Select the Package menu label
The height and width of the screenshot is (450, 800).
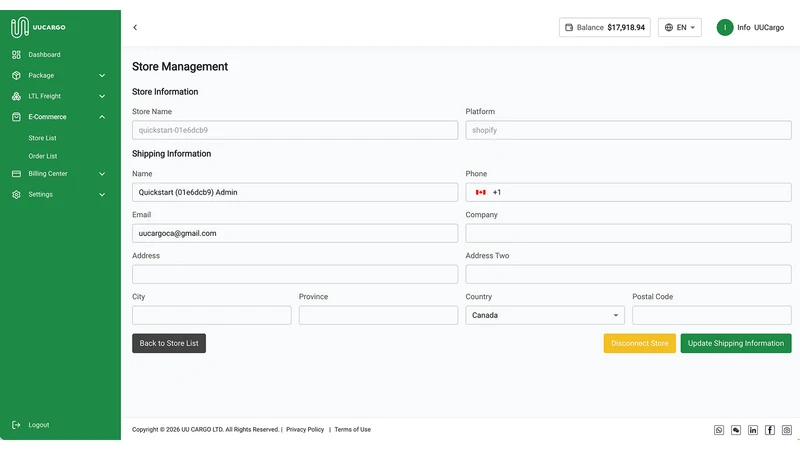(x=41, y=76)
